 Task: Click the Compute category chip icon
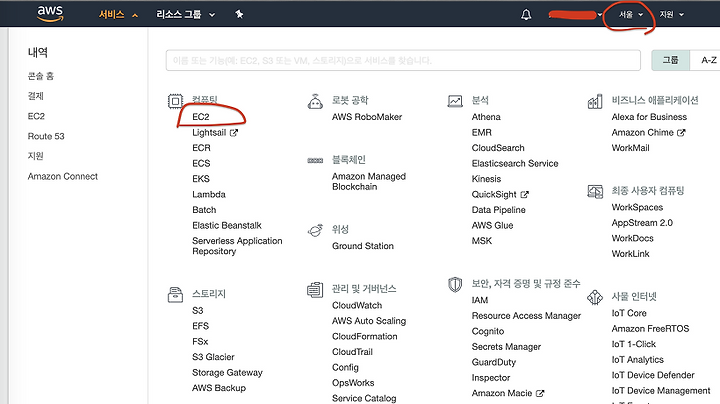[175, 101]
